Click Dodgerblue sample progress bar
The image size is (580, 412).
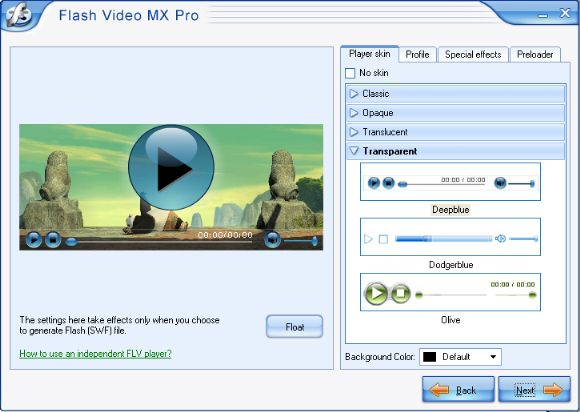tap(444, 239)
